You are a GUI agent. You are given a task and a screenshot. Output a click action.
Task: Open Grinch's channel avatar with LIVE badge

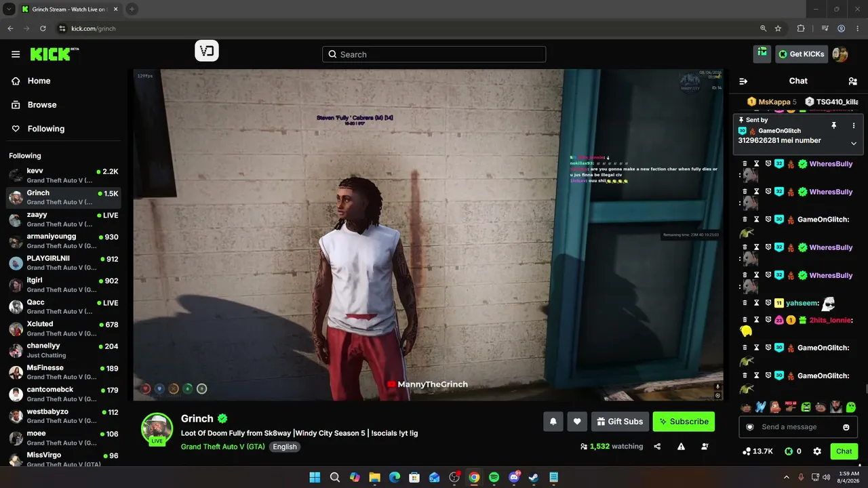pos(157,429)
